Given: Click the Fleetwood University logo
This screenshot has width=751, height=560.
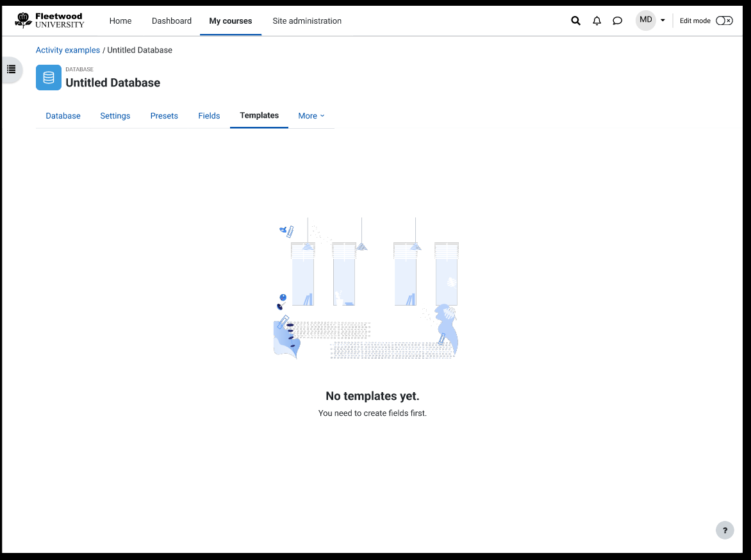Looking at the screenshot, I should [x=49, y=21].
